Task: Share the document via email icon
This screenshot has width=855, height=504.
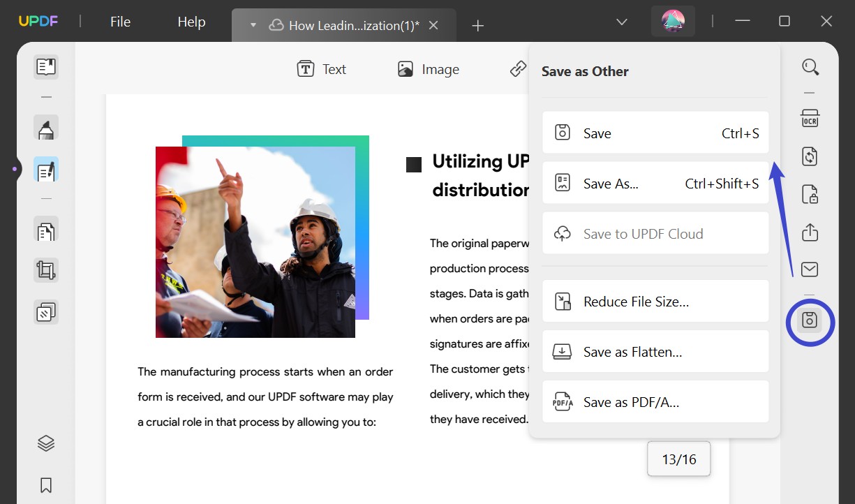Action: (x=810, y=269)
